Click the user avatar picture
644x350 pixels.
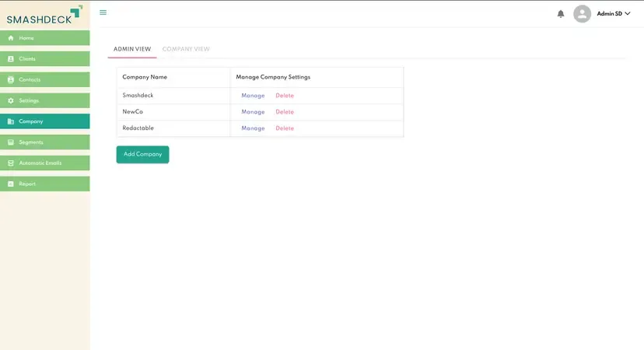582,14
